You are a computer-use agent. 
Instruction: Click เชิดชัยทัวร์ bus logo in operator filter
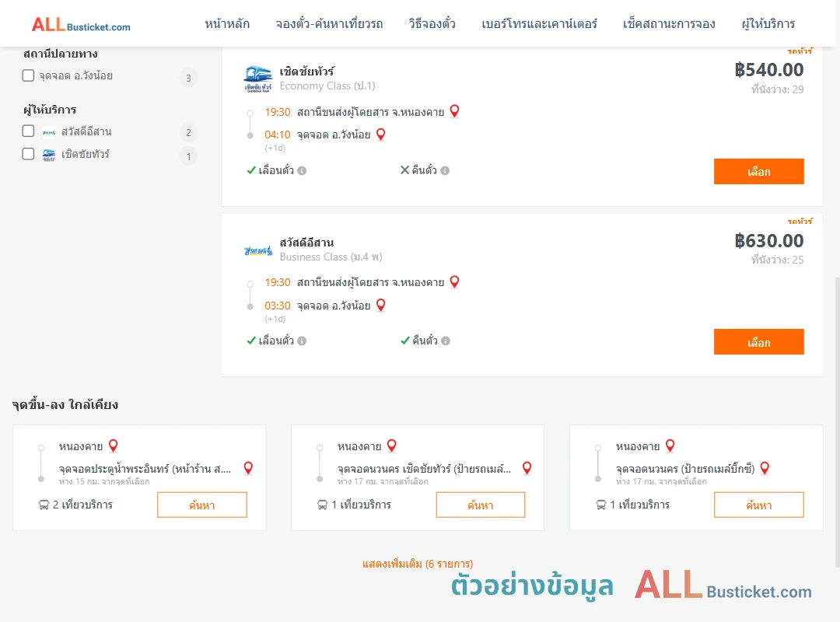(49, 155)
